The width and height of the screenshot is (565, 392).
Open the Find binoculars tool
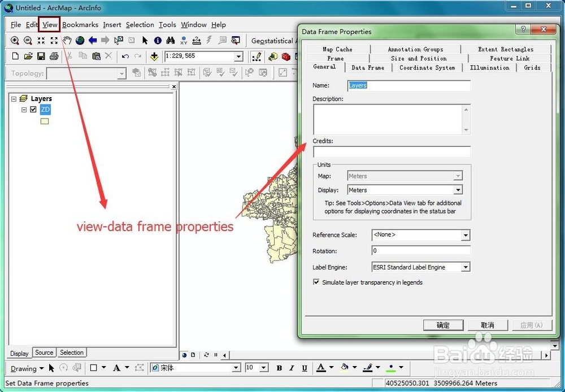tap(171, 40)
